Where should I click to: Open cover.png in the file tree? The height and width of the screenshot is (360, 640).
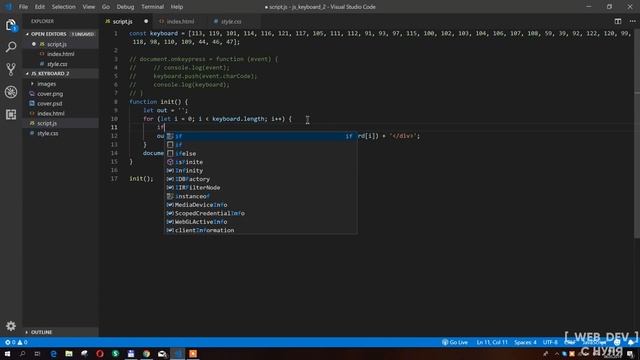point(60,93)
